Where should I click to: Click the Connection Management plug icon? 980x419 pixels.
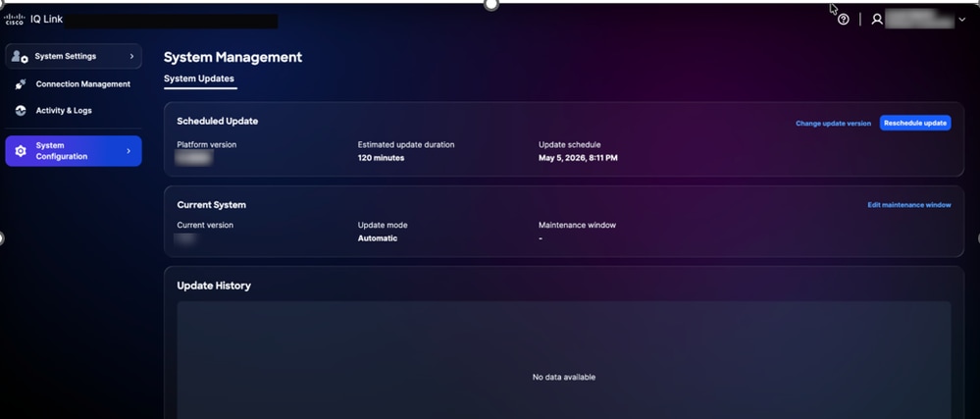pyautogui.click(x=21, y=83)
